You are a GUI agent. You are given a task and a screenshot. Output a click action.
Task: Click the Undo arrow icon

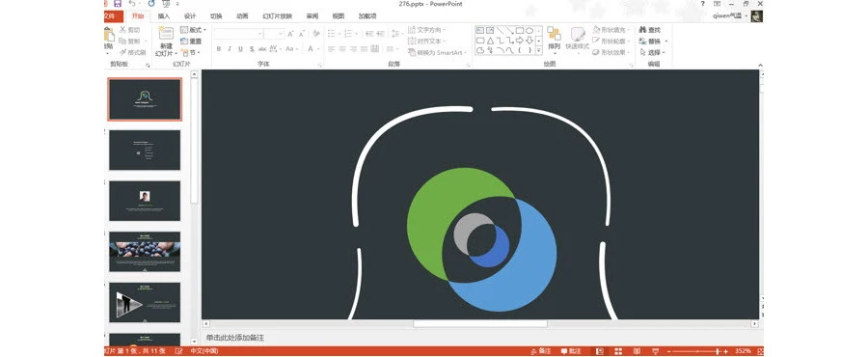point(132,4)
